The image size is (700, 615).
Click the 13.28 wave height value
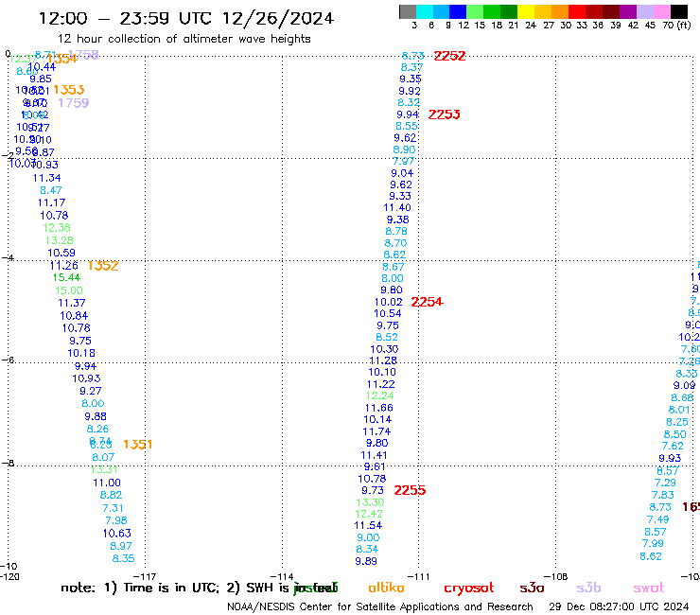click(59, 240)
